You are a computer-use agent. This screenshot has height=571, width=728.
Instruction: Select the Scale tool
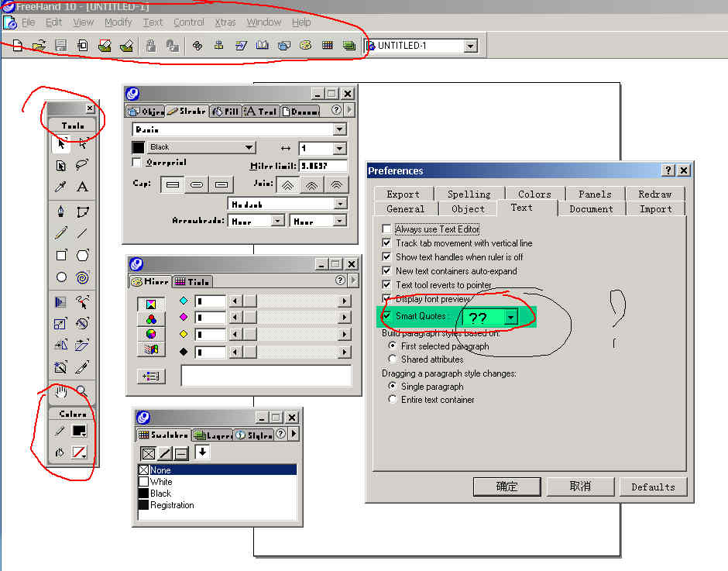(x=61, y=323)
